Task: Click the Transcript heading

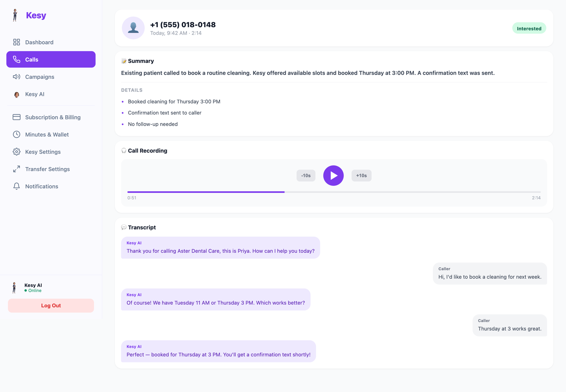Action: [142, 227]
